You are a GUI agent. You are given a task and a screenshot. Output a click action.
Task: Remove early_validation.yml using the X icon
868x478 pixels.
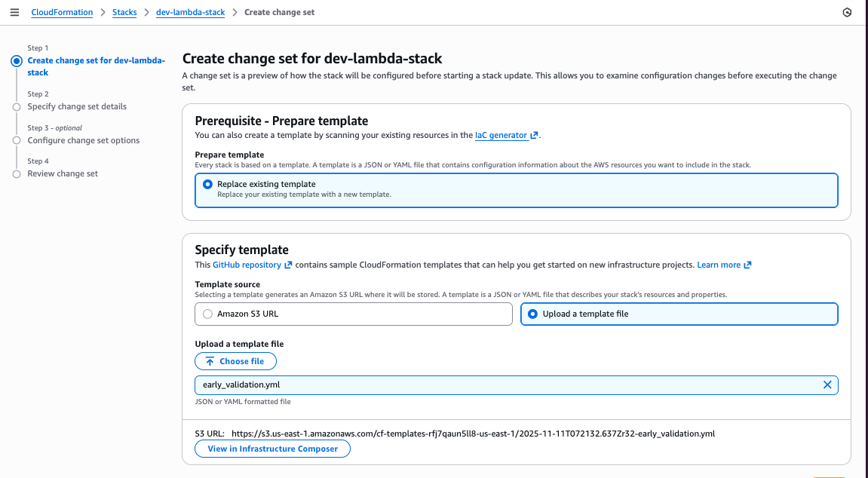(x=828, y=385)
